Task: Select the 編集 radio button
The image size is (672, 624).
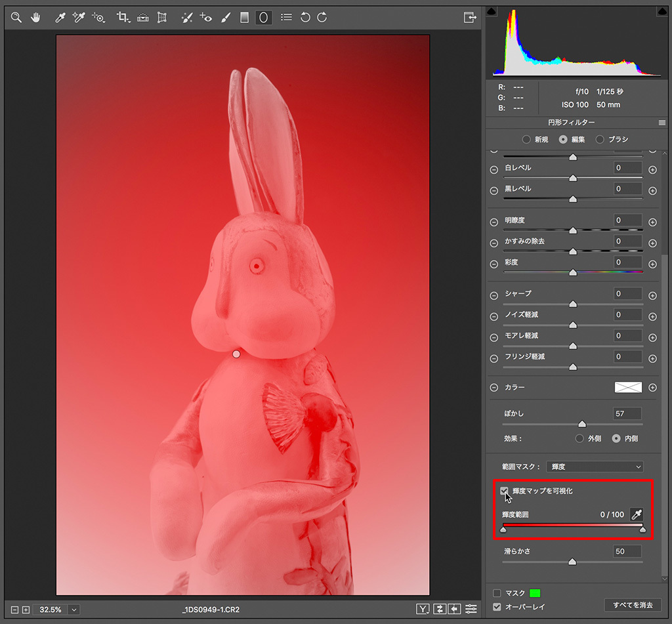Action: coord(562,140)
